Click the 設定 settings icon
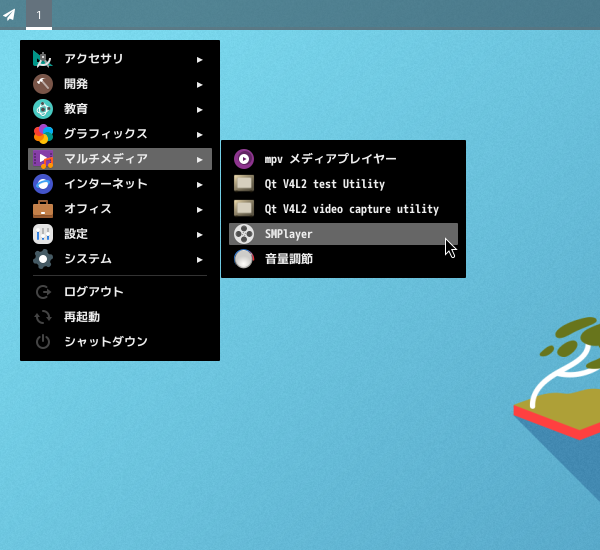Screen dimensions: 600x550 (43, 234)
